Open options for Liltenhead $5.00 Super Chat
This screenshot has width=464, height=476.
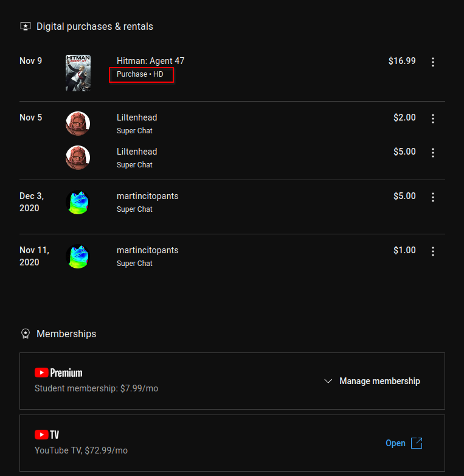click(x=433, y=153)
